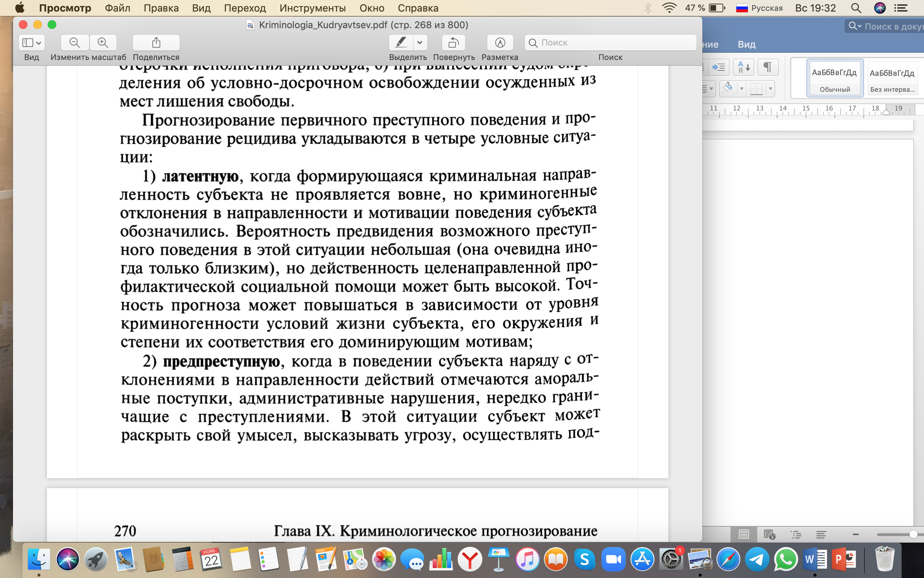Adjust the Word zoom slider

(x=913, y=534)
